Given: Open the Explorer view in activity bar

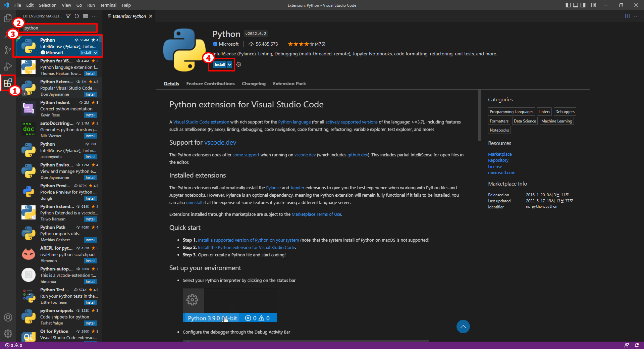Looking at the screenshot, I should point(8,18).
